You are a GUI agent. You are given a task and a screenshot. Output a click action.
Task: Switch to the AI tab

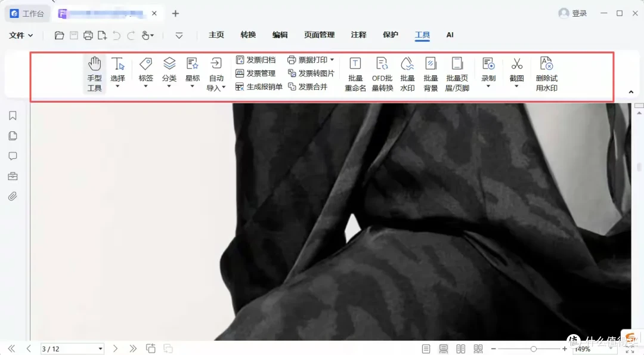pyautogui.click(x=450, y=35)
